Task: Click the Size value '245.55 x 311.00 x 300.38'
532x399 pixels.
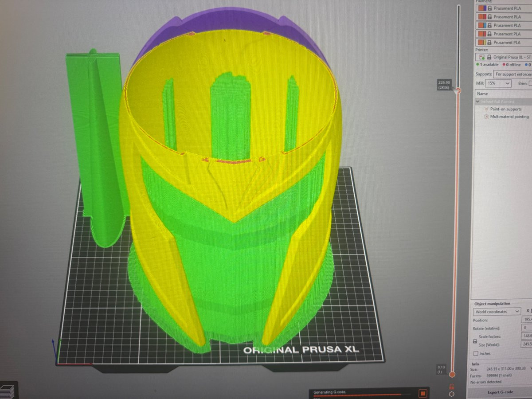Action: tap(505, 369)
